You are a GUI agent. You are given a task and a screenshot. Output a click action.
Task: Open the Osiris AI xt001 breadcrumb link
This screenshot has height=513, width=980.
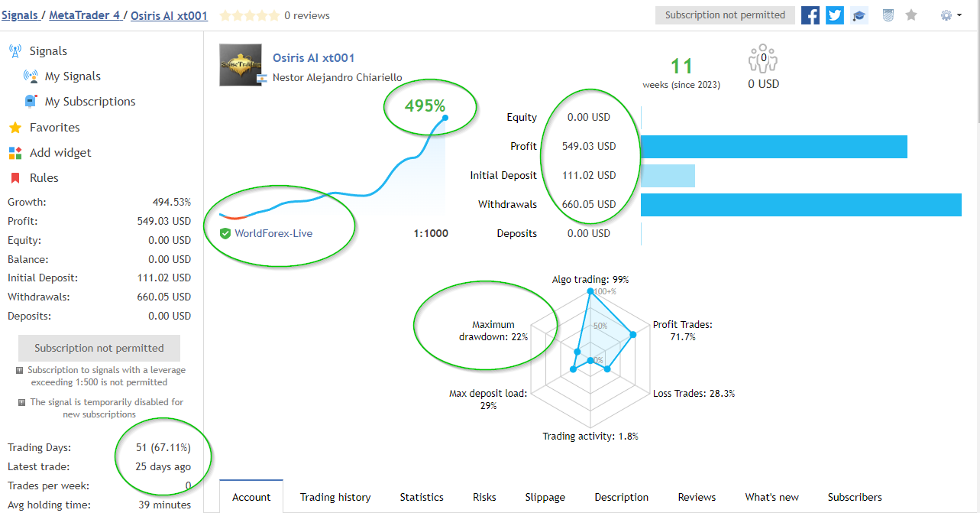[x=169, y=15]
